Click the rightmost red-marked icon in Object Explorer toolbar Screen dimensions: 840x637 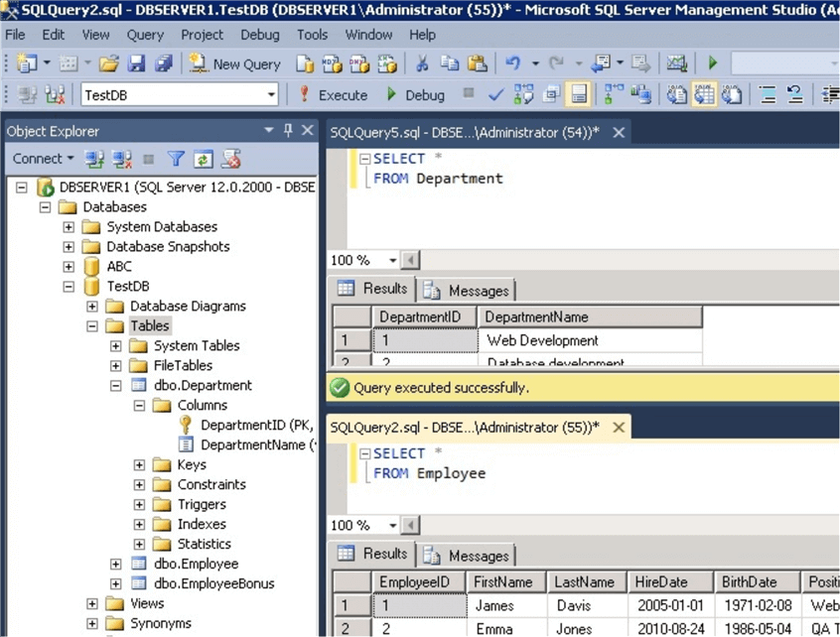tap(231, 159)
